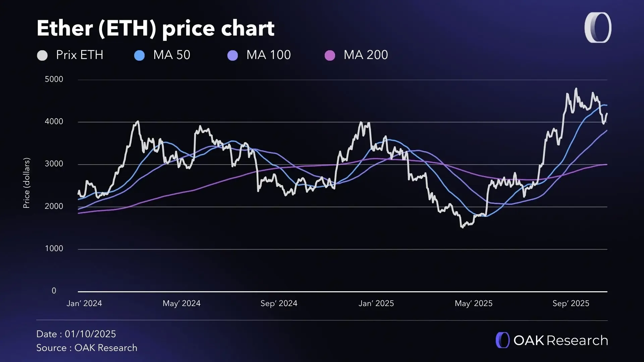Click the magenta MA 200 legend dot

[330, 55]
